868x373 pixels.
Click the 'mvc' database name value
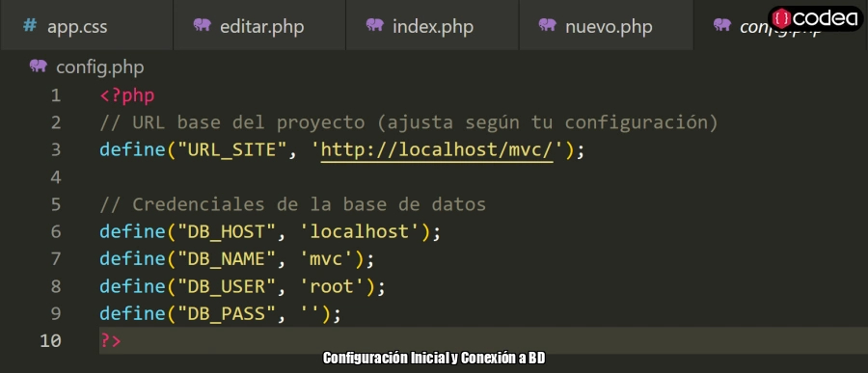(326, 259)
